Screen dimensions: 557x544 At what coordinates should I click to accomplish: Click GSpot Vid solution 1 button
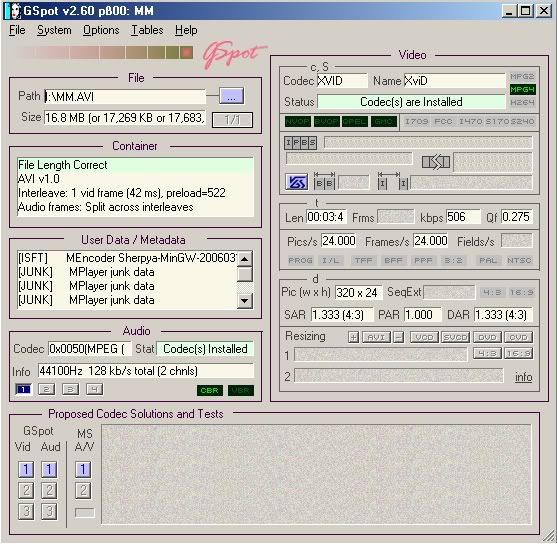tap(26, 469)
